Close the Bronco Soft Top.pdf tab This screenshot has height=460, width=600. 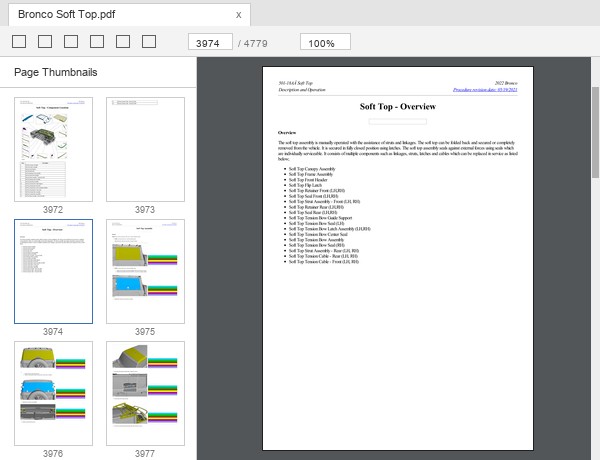(x=238, y=15)
